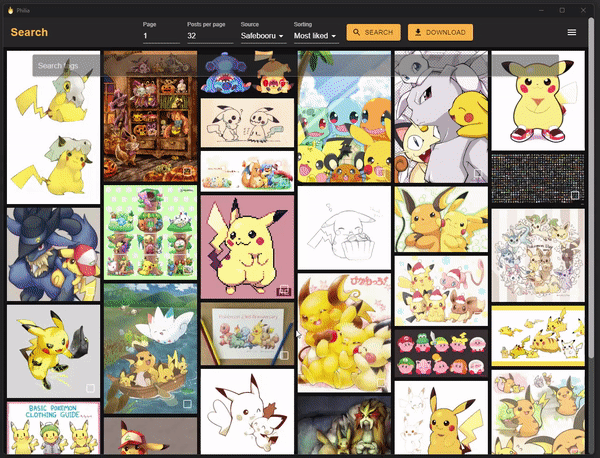Click the Posts per page label
Viewport: 600px width, 458px height.
pyautogui.click(x=206, y=24)
